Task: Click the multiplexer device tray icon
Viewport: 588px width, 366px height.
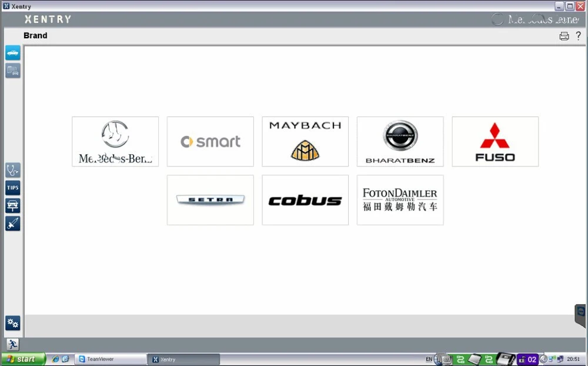Action: tap(506, 360)
